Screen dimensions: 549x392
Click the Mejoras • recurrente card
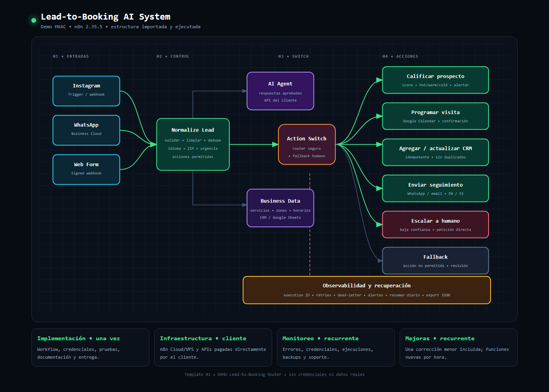point(458,347)
